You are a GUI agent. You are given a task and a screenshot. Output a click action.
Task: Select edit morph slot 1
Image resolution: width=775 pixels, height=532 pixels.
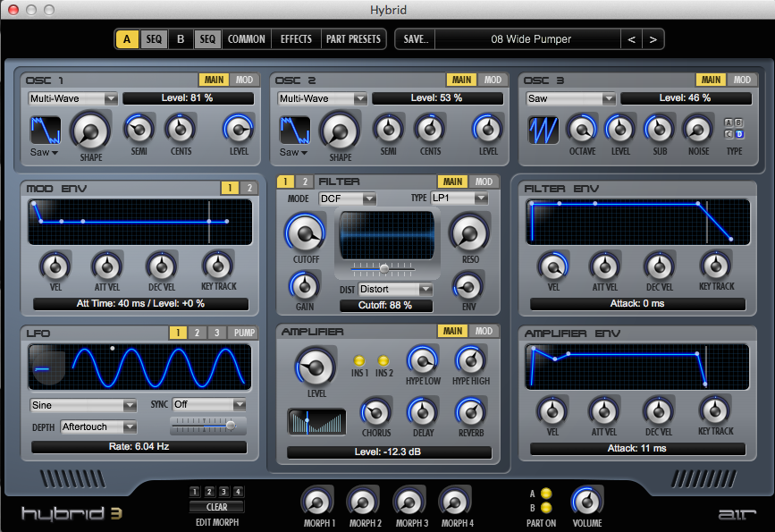(x=195, y=492)
